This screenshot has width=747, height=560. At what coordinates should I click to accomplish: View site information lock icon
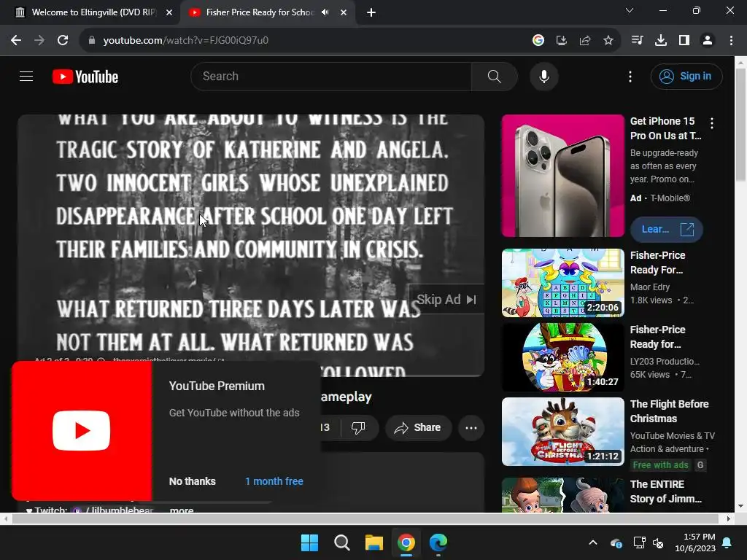click(x=91, y=41)
